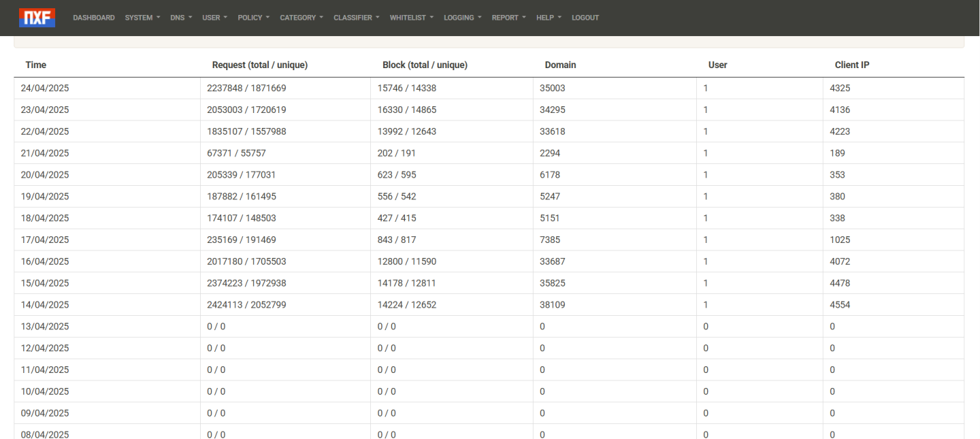Image resolution: width=980 pixels, height=439 pixels.
Task: Click the Client IP column header
Action: [851, 65]
